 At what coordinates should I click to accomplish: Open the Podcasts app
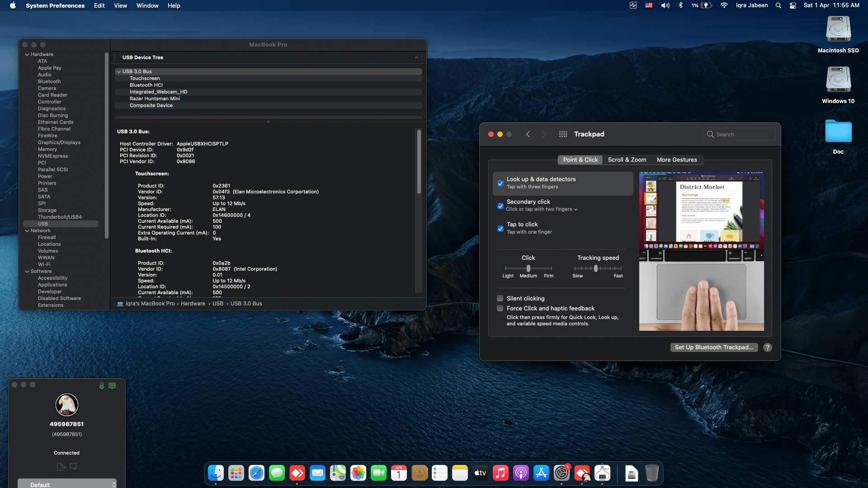pyautogui.click(x=521, y=473)
